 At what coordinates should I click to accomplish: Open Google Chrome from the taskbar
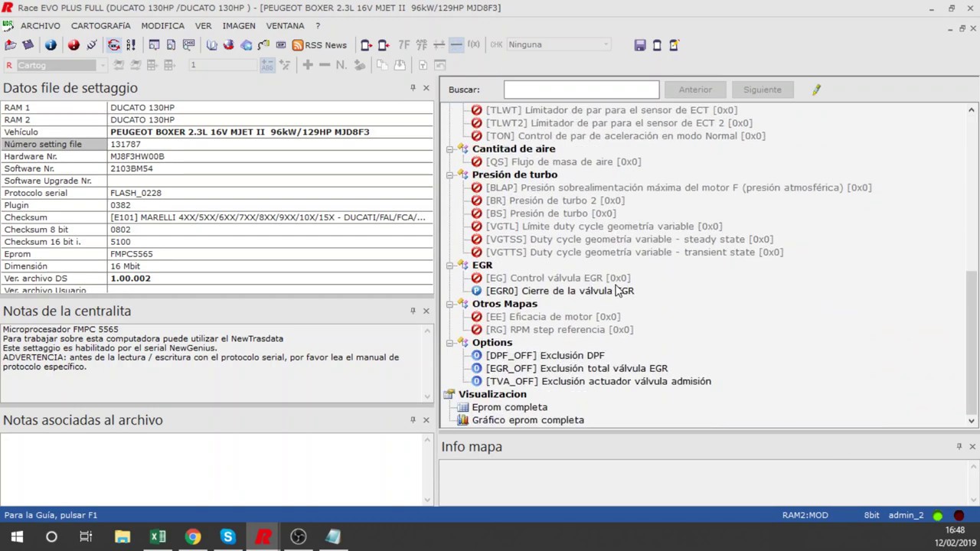click(x=193, y=536)
